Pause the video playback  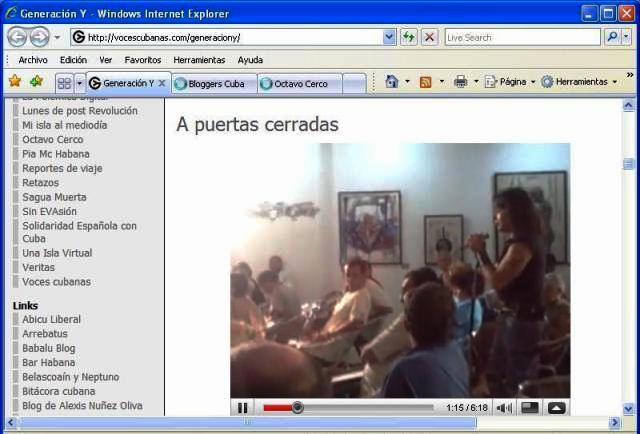pos(242,407)
